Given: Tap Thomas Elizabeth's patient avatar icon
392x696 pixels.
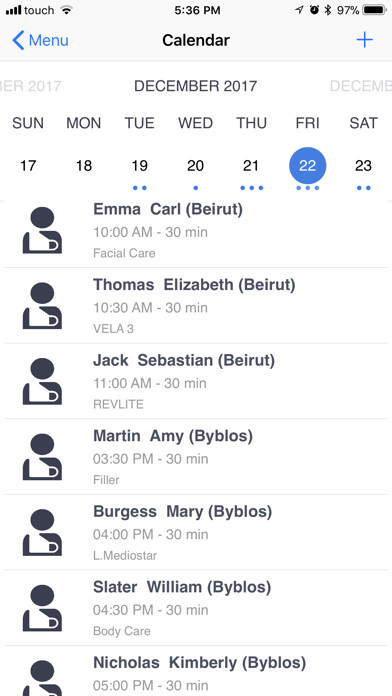Looking at the screenshot, I should [x=42, y=305].
